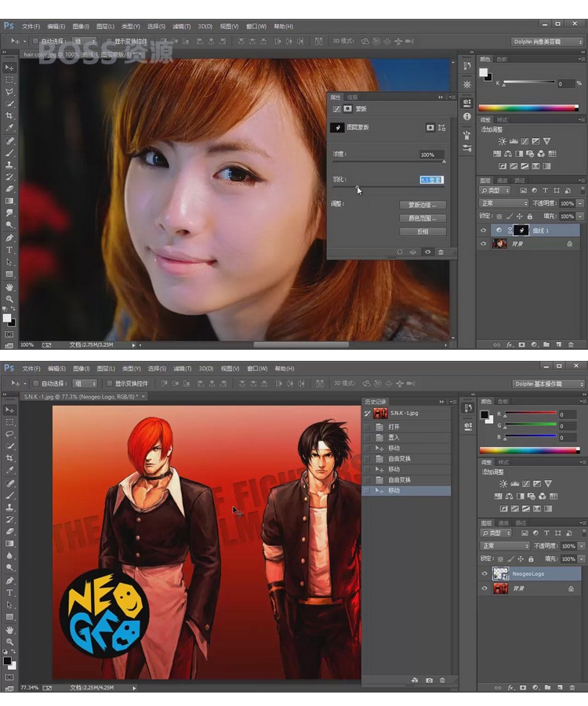Open auto-select 组 dropdown in bottom window
The width and height of the screenshot is (588, 706).
[85, 383]
